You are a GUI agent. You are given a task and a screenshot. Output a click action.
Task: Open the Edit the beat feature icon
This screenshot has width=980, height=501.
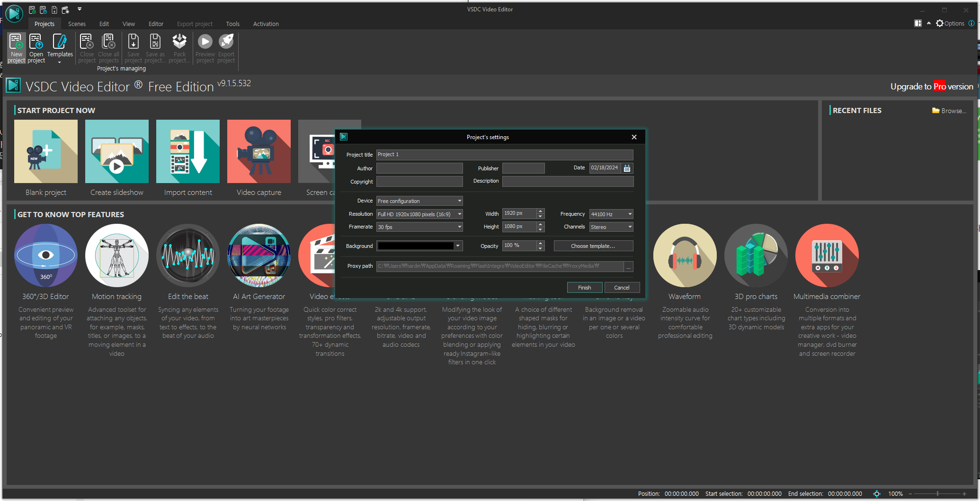(188, 255)
